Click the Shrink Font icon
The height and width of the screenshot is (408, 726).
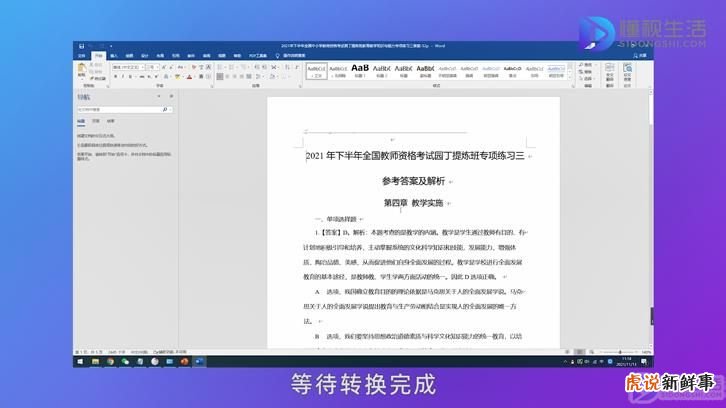tap(171, 67)
